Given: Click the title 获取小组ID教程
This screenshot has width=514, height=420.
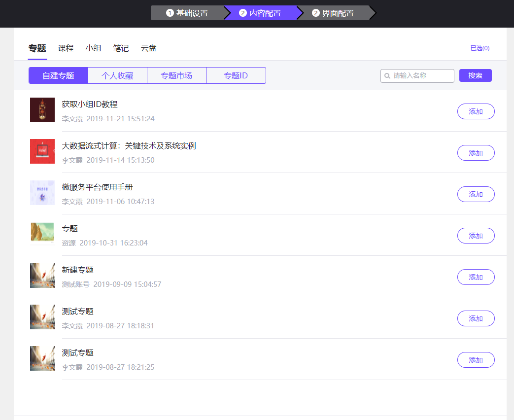Looking at the screenshot, I should [x=90, y=105].
